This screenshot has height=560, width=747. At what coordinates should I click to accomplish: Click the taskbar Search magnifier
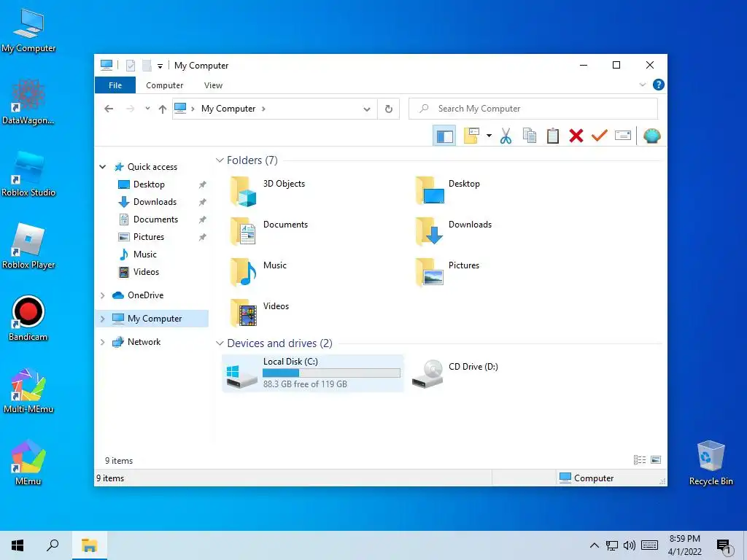pos(53,545)
